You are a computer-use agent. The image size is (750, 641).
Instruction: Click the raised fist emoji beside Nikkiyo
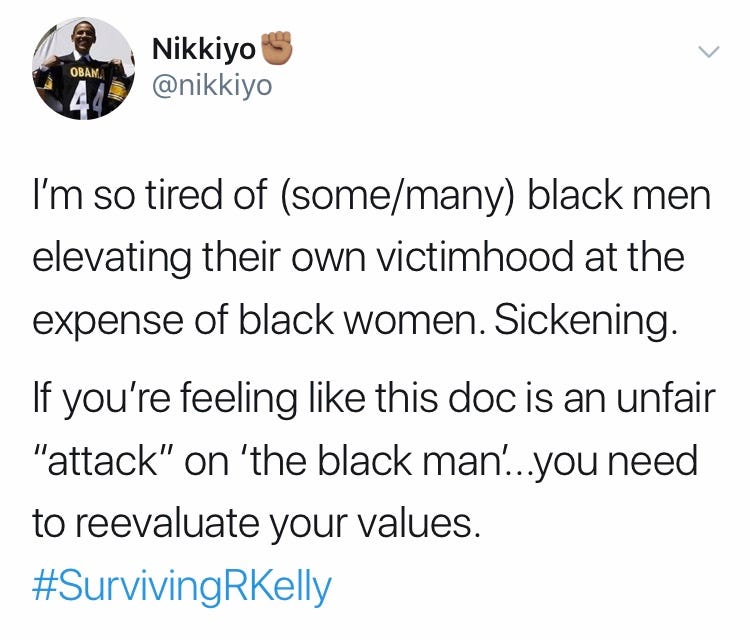[276, 48]
